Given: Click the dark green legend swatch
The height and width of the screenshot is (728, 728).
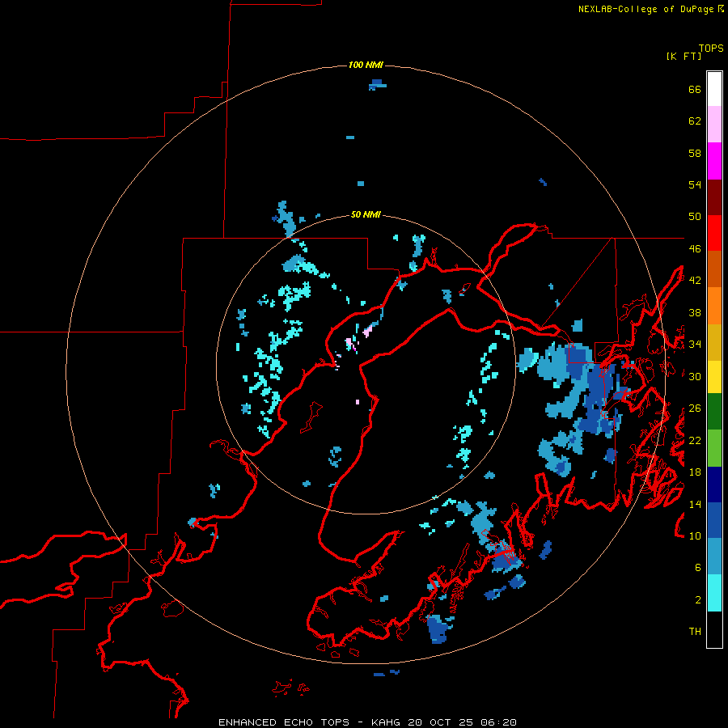Looking at the screenshot, I should click(x=714, y=412).
